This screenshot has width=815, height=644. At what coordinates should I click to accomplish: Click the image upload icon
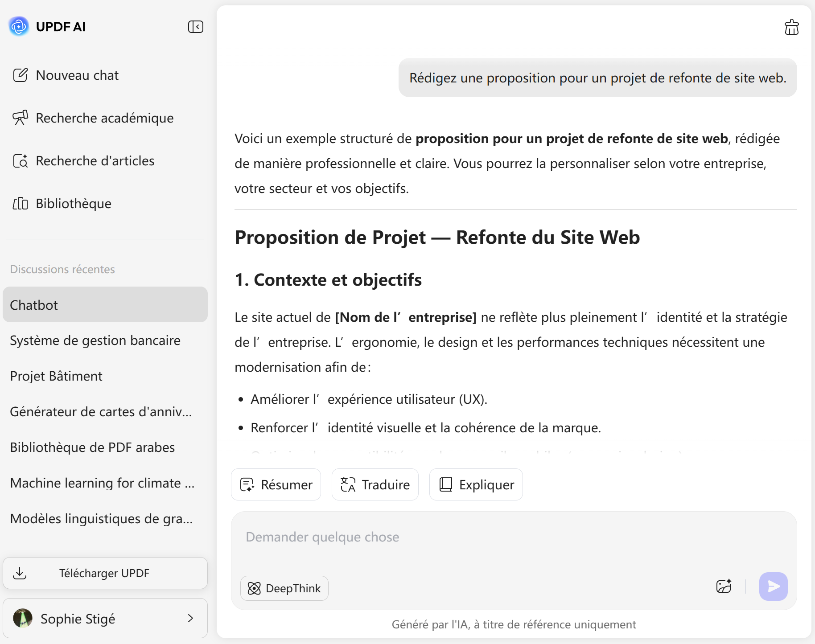(x=724, y=586)
